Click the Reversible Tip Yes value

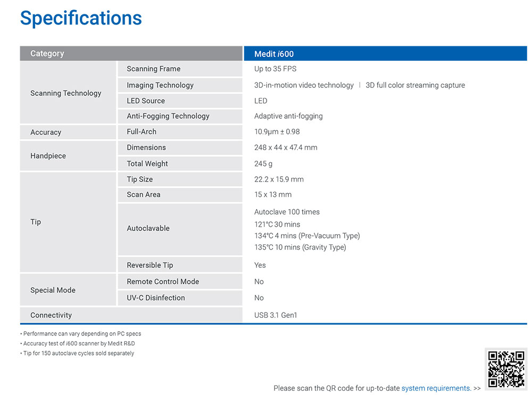[260, 265]
